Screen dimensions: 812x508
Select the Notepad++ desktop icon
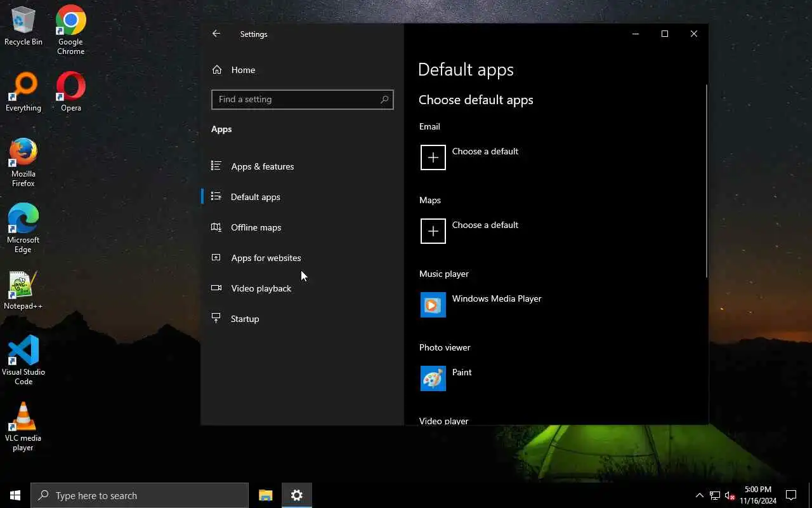(23, 291)
